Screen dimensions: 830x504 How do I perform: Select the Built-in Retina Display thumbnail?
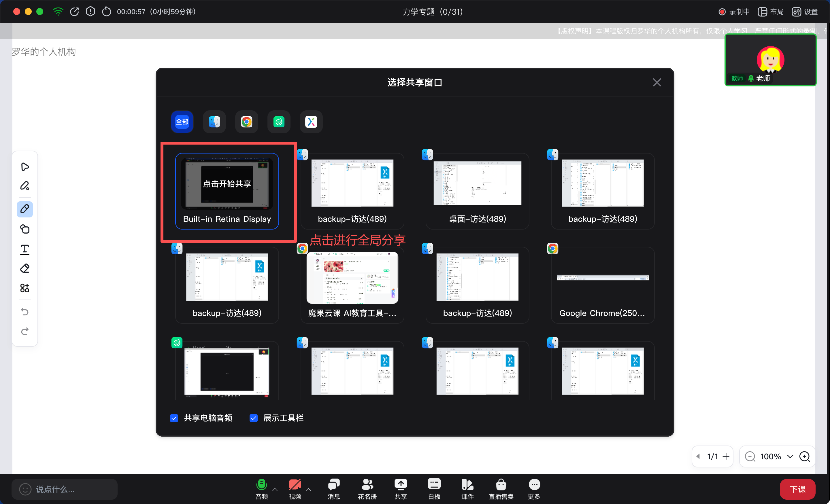click(x=227, y=191)
